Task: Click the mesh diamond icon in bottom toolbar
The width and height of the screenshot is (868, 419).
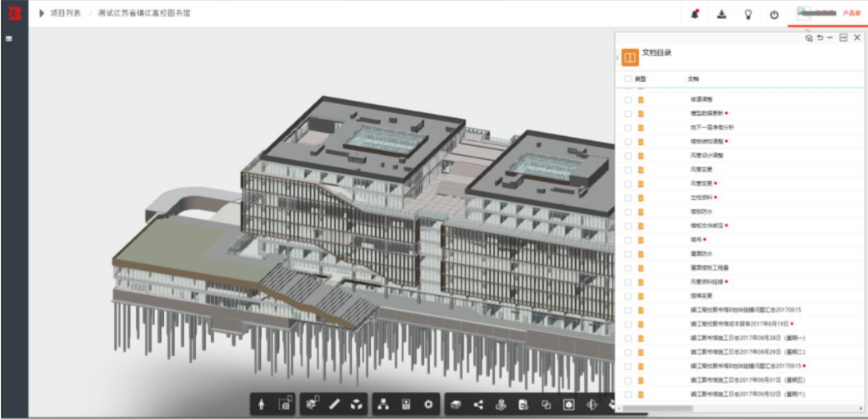Action: [x=592, y=405]
